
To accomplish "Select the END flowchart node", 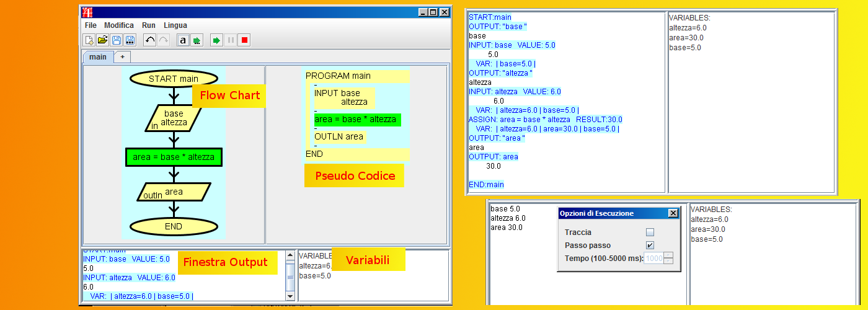I will 174,226.
